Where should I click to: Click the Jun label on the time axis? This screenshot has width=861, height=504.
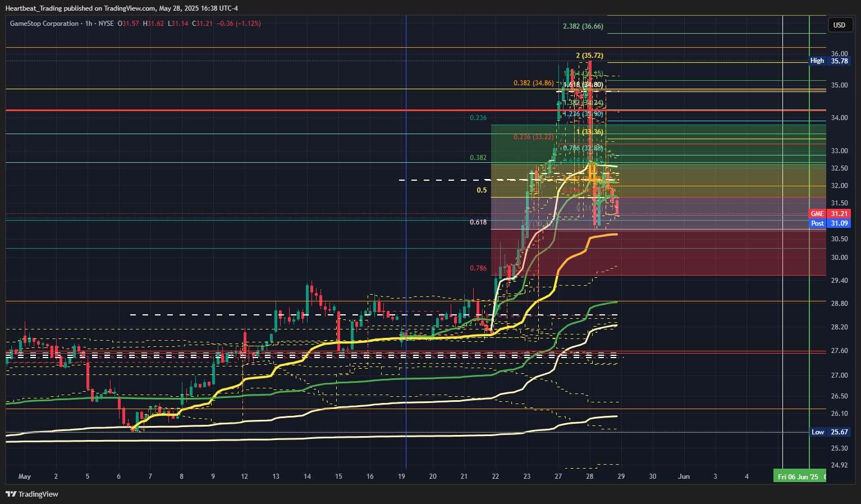[684, 476]
